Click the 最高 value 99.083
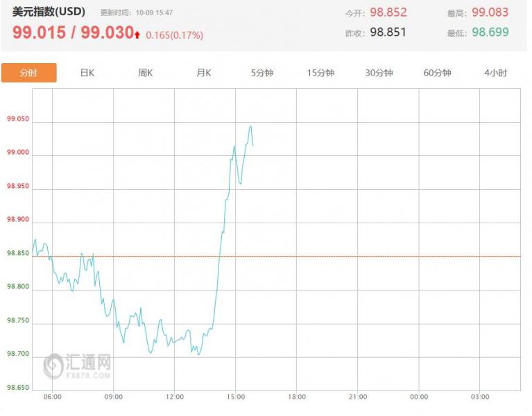Image resolution: width=532 pixels, height=416 pixels. (490, 12)
